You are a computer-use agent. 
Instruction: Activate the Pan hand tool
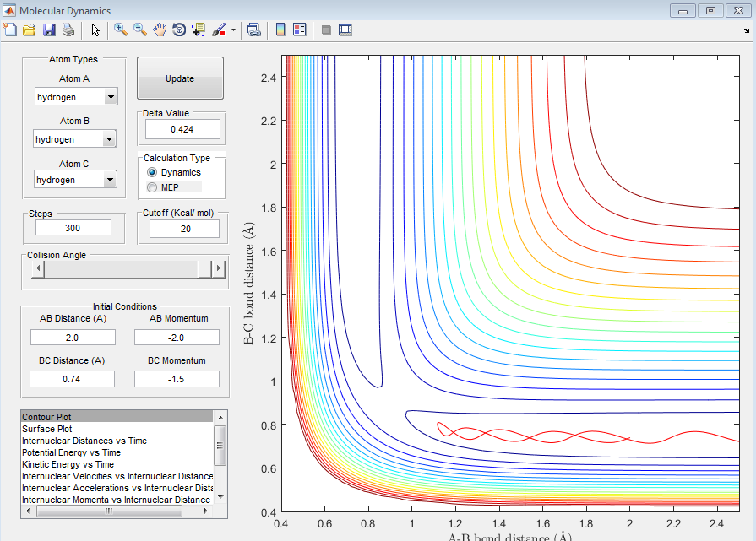click(160, 30)
